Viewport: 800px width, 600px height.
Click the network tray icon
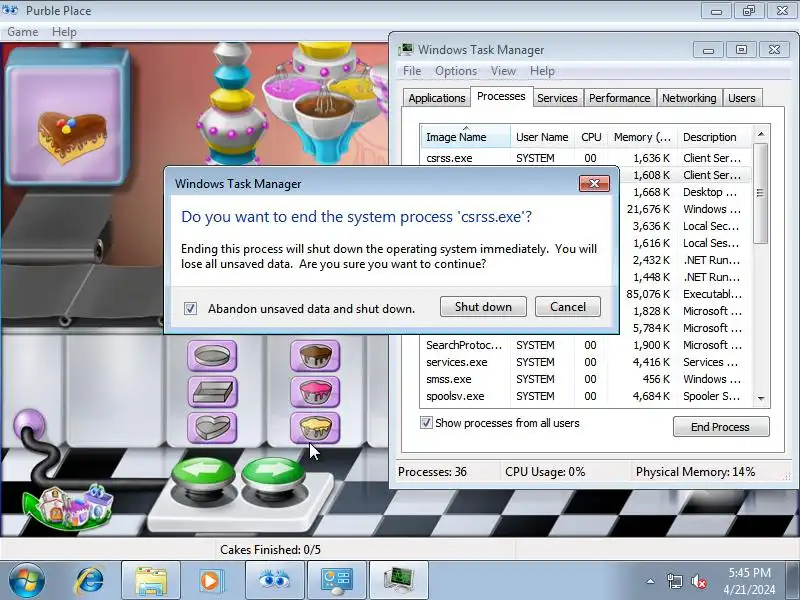click(x=674, y=581)
